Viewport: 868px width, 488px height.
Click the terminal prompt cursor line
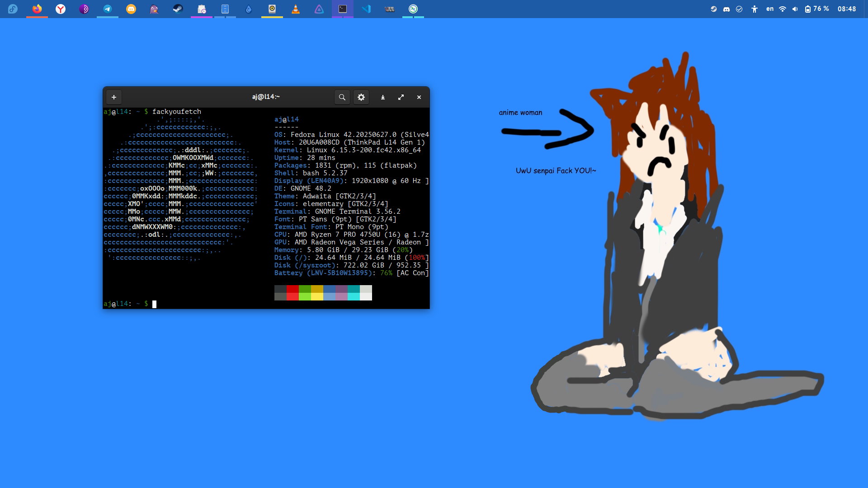(154, 304)
